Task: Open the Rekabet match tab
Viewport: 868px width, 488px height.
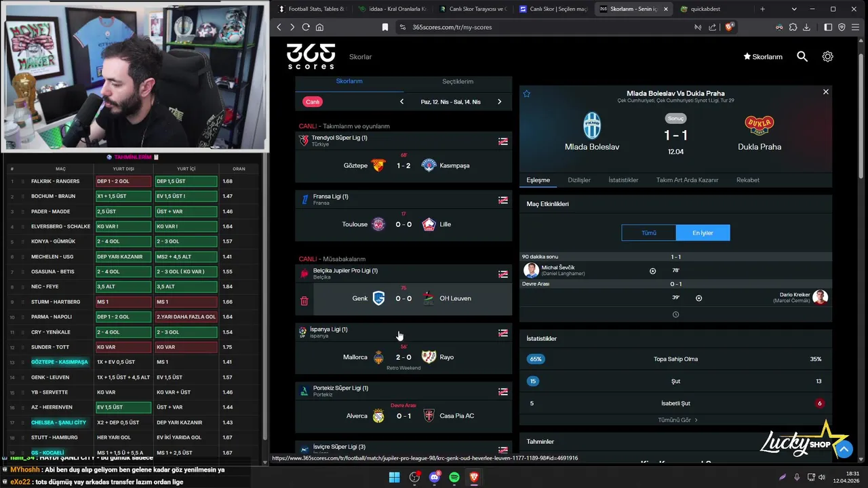Action: pos(748,180)
